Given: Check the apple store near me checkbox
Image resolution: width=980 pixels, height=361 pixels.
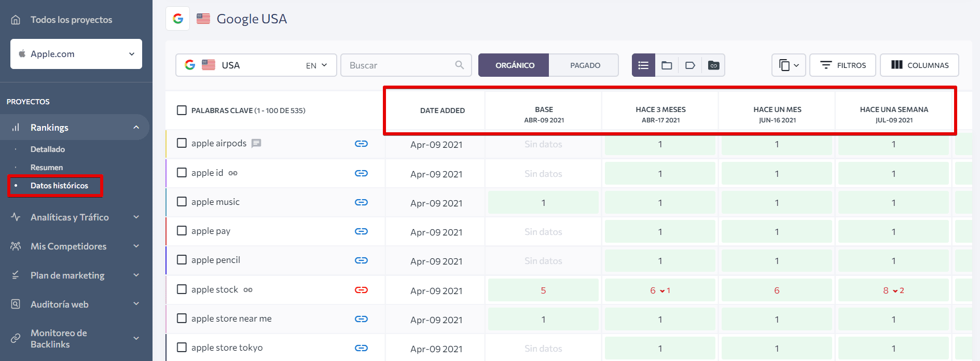Looking at the screenshot, I should 182,318.
